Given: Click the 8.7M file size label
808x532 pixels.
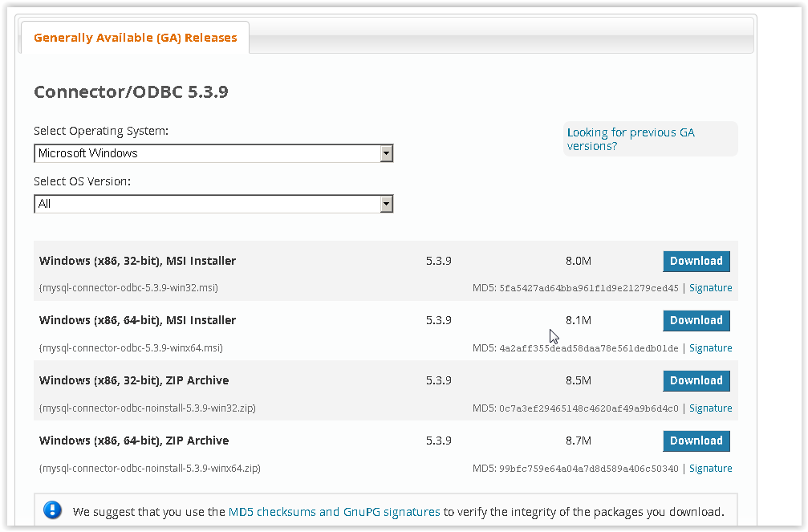Looking at the screenshot, I should coord(578,441).
